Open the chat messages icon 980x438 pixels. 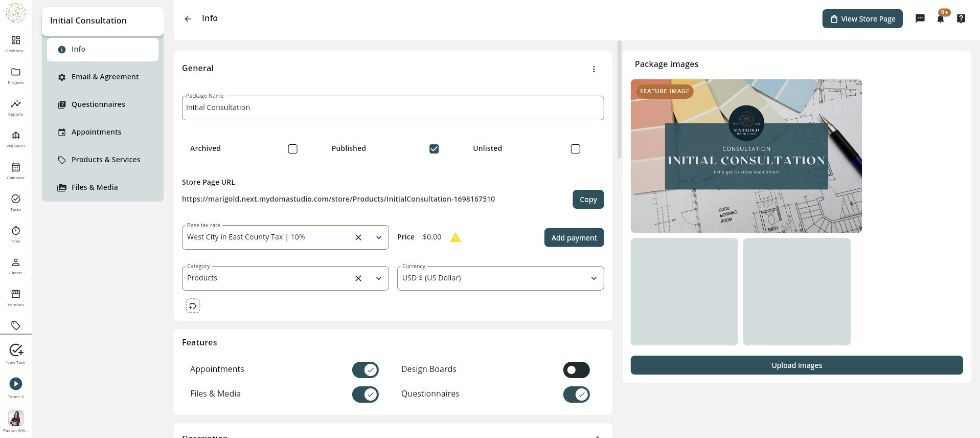(x=920, y=19)
